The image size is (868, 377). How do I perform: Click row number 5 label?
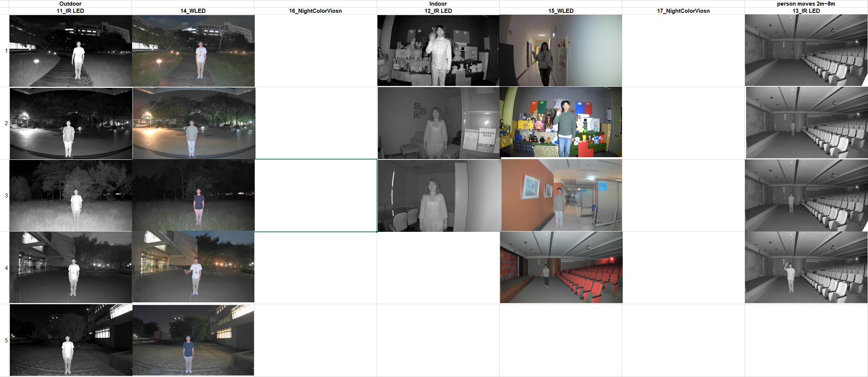click(x=6, y=340)
